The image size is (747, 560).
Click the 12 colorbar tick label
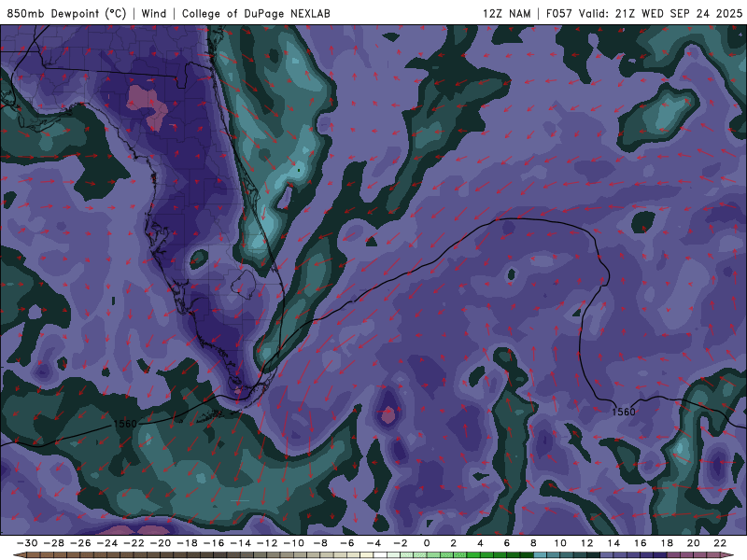pyautogui.click(x=587, y=543)
